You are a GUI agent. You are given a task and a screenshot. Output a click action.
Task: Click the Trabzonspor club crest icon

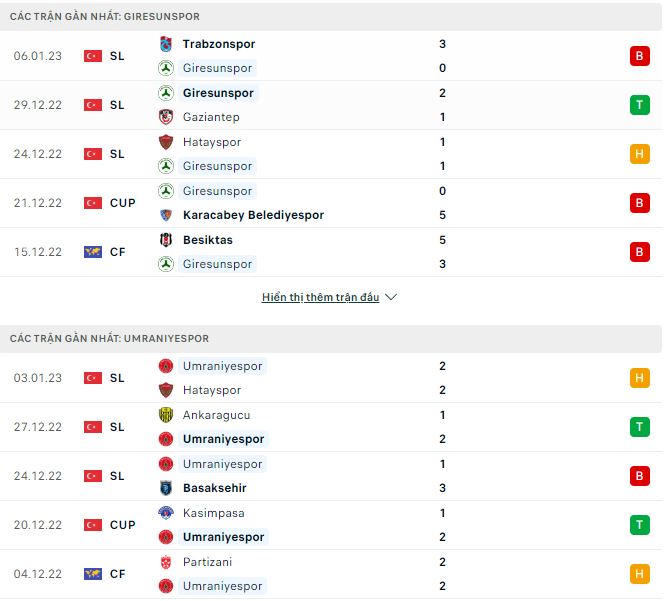coord(166,44)
